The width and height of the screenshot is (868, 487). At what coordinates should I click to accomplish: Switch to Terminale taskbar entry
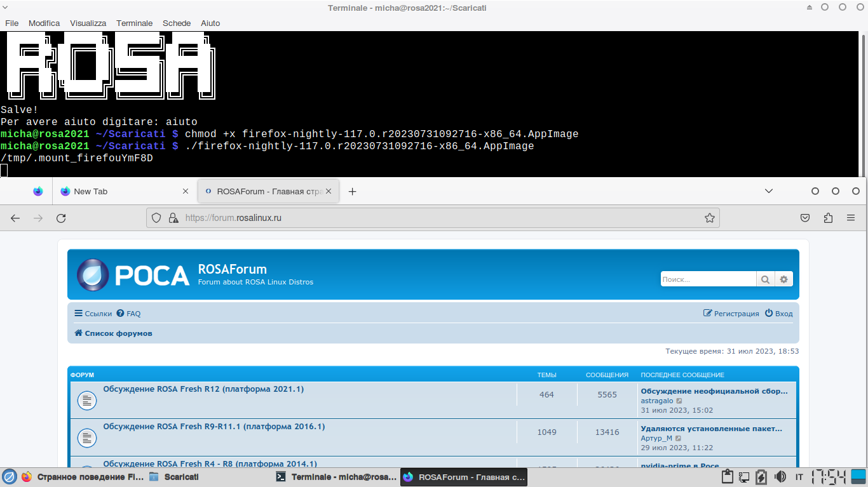point(337,477)
